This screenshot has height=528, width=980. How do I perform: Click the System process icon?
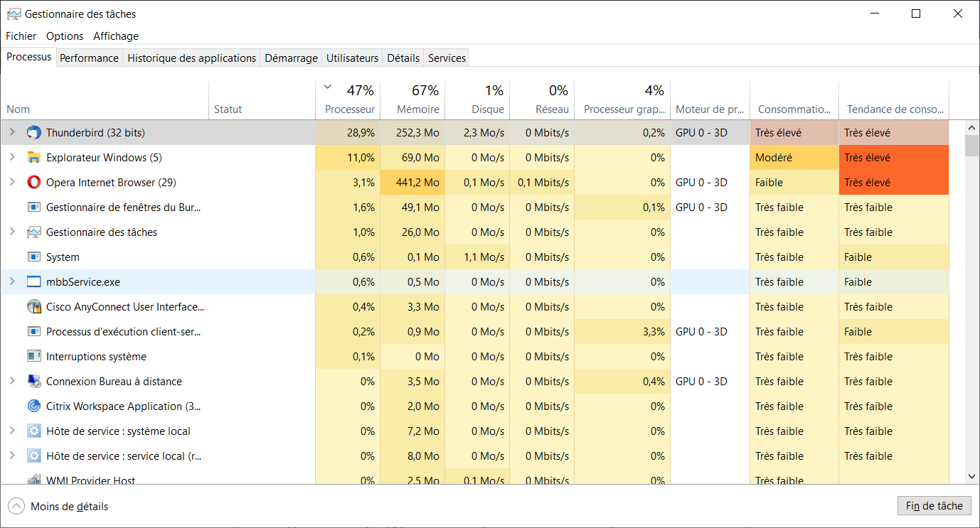point(33,257)
